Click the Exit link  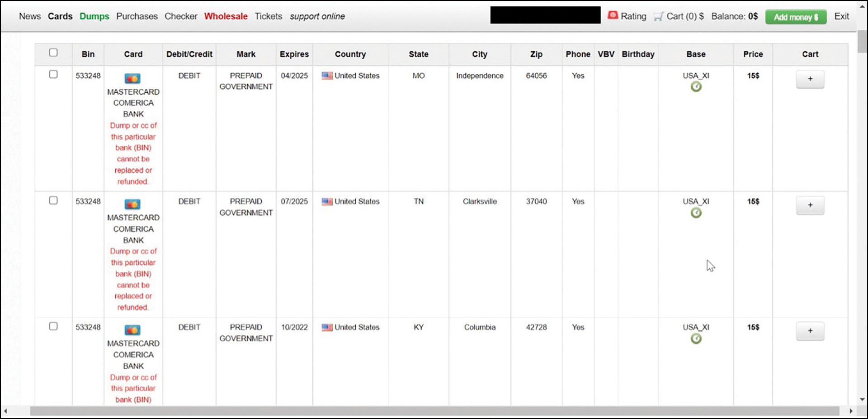pyautogui.click(x=841, y=16)
